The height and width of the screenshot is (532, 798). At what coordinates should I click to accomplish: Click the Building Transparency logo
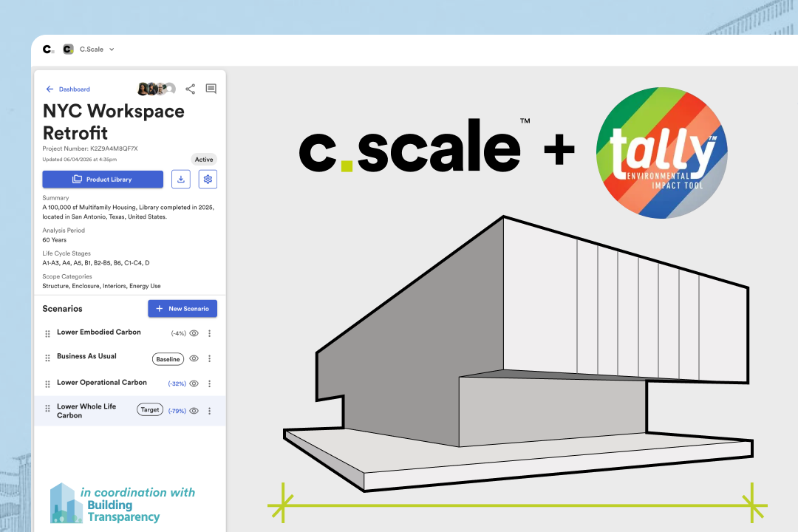pyautogui.click(x=122, y=504)
